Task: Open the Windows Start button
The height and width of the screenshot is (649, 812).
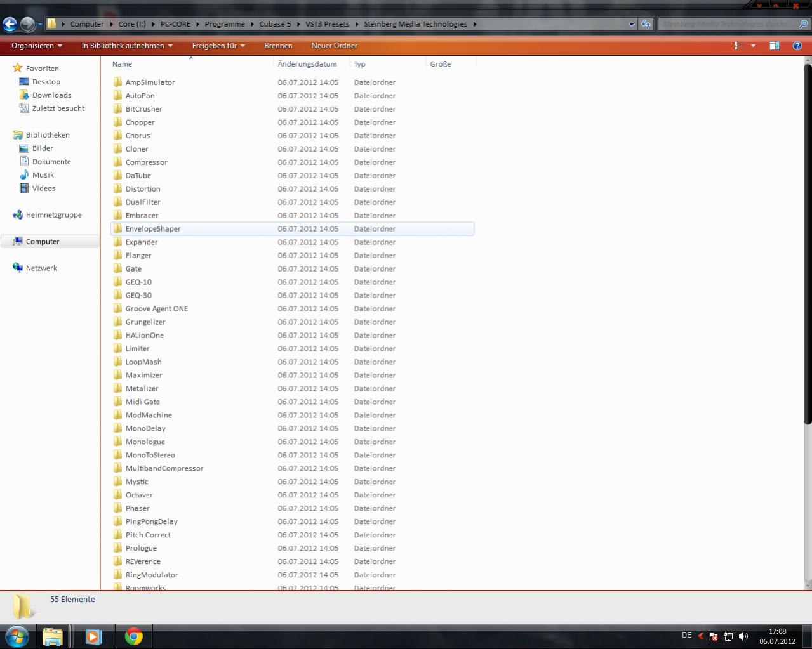Action: pos(17,636)
